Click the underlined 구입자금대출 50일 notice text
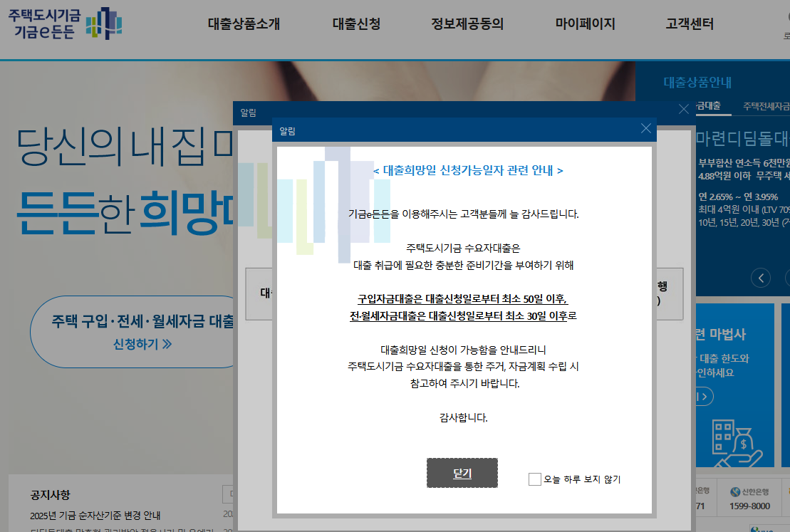Viewport: 790px width, 532px height. (462, 298)
